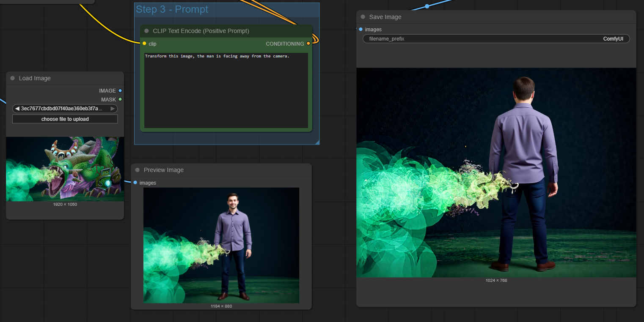Screen dimensions: 644x322
Task: Open the Preview Image man facing camera picture
Action: [x=221, y=245]
